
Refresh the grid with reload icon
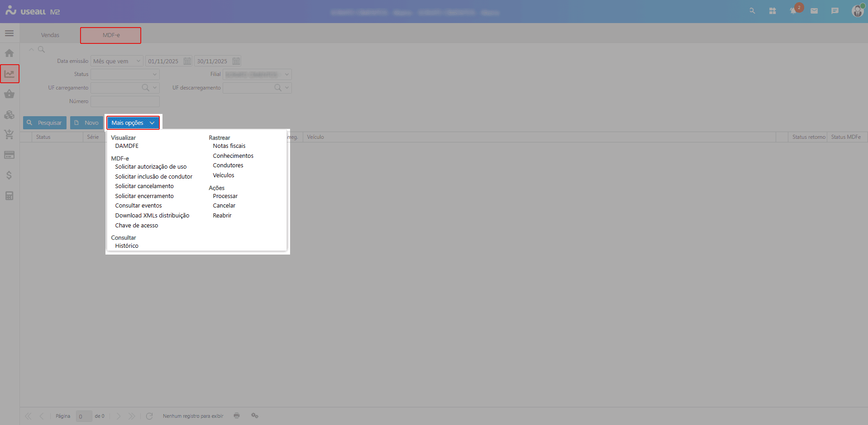click(x=149, y=416)
